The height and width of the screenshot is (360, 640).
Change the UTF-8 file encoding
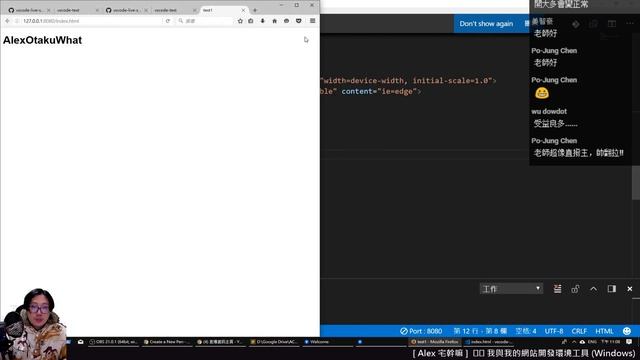point(554,331)
